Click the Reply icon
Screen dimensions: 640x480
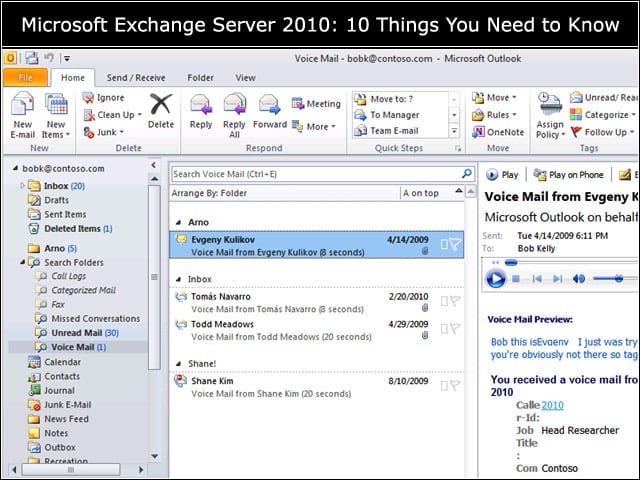[201, 104]
